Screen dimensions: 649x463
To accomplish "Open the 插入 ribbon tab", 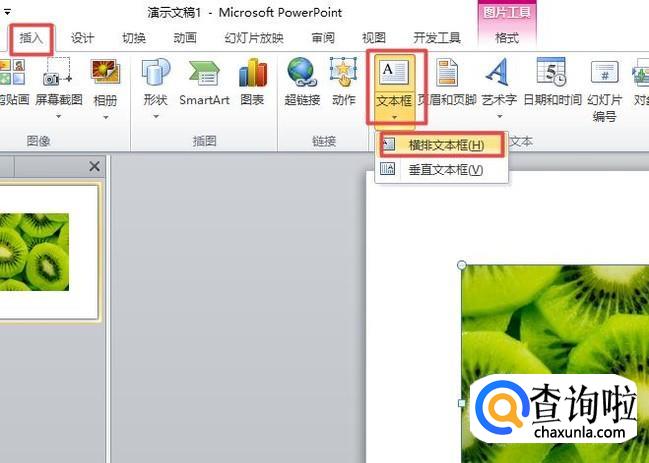I will pyautogui.click(x=31, y=38).
